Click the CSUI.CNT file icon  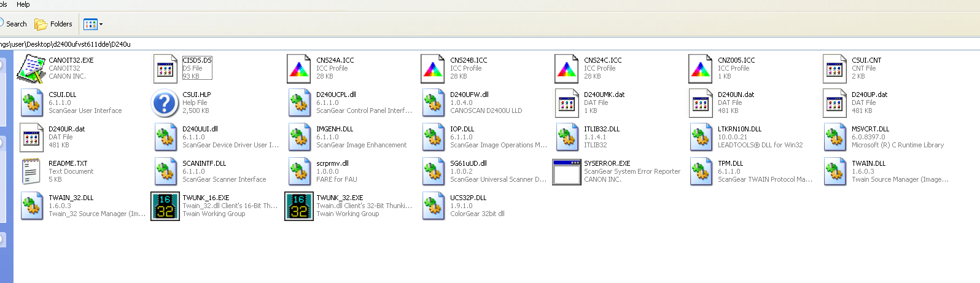[x=834, y=69]
